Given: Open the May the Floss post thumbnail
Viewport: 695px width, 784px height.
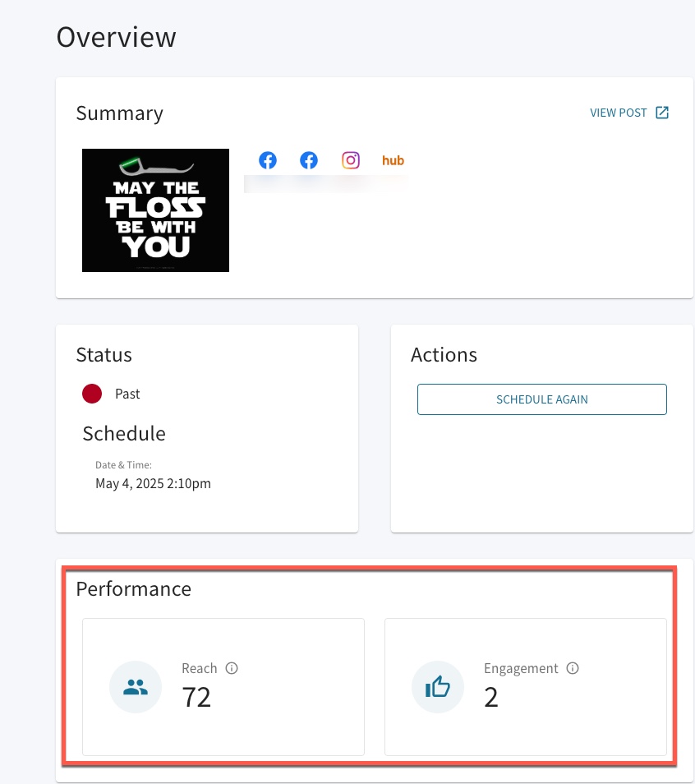Looking at the screenshot, I should (155, 210).
